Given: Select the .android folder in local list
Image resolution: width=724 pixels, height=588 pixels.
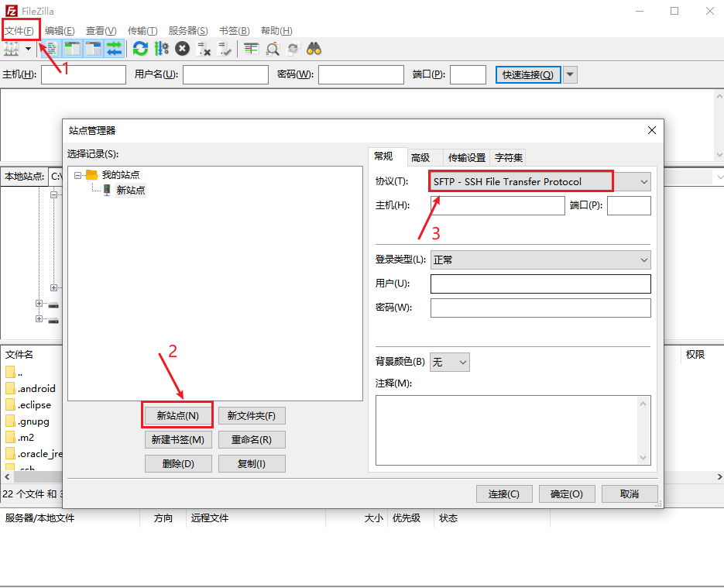Looking at the screenshot, I should 32,388.
